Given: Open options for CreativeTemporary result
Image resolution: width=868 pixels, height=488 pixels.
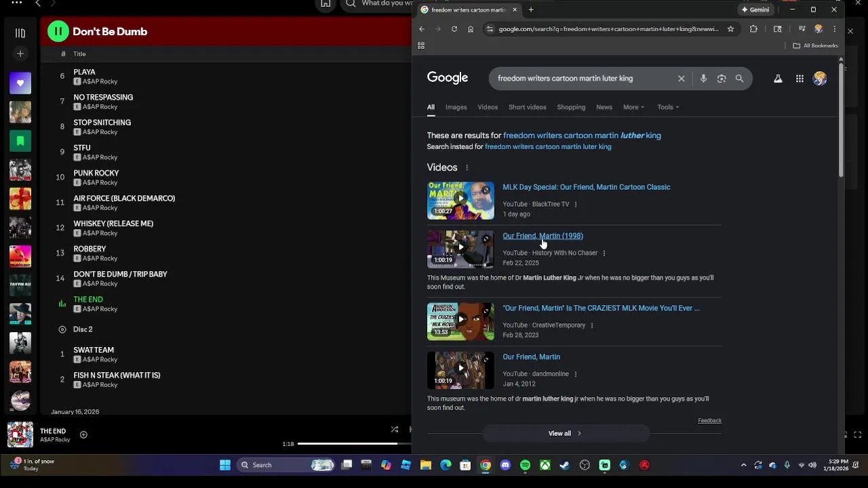Looking at the screenshot, I should [x=592, y=325].
